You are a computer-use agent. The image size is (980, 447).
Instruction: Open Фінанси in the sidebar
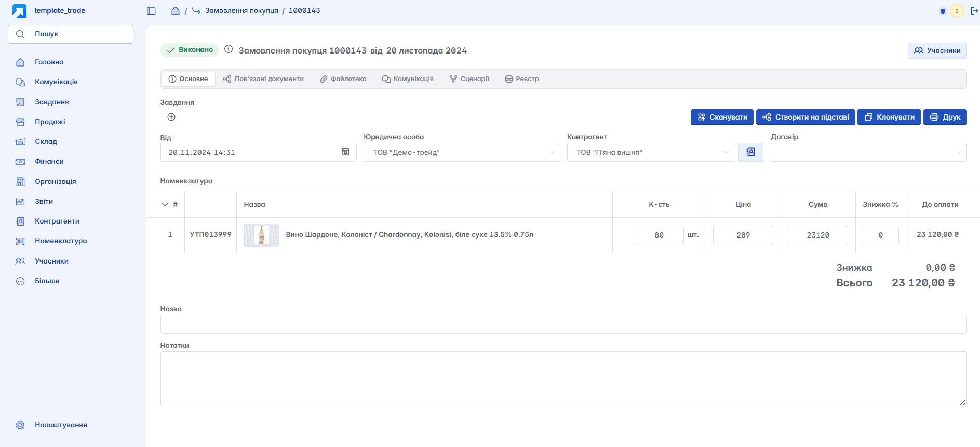pyautogui.click(x=49, y=161)
